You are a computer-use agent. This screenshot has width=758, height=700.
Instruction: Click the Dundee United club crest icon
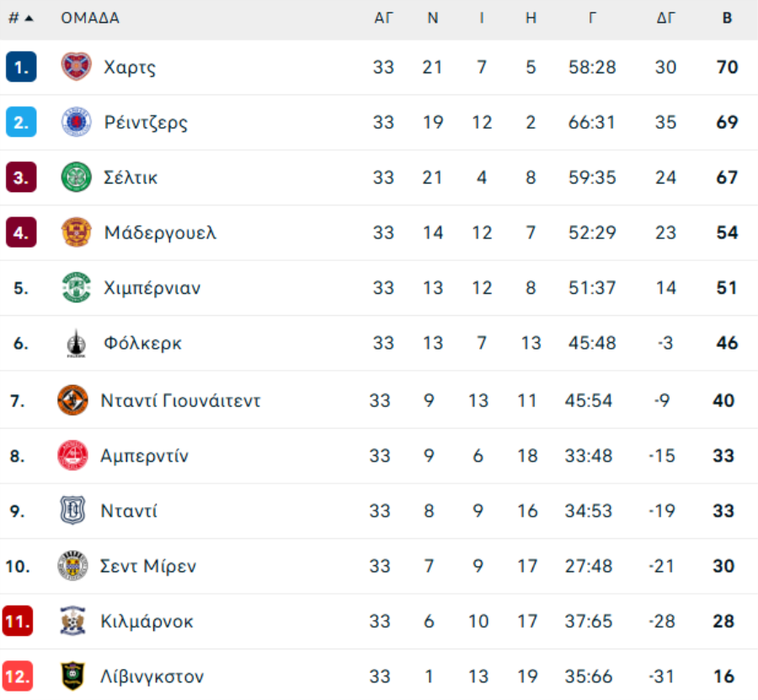pyautogui.click(x=72, y=400)
